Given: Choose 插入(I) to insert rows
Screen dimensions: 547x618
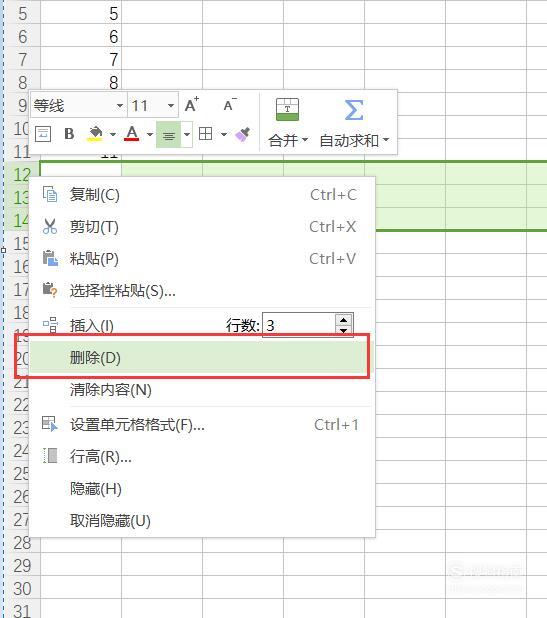Looking at the screenshot, I should 91,326.
